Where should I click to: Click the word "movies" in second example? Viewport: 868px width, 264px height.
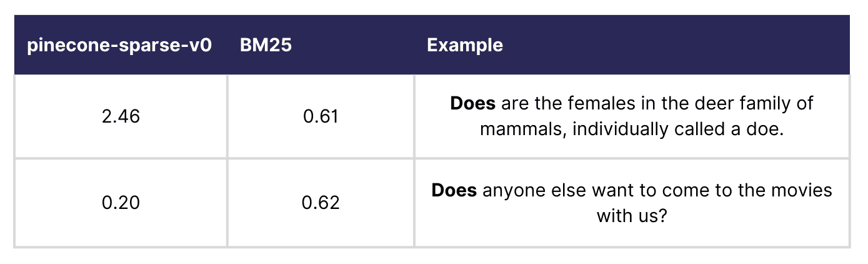801,190
